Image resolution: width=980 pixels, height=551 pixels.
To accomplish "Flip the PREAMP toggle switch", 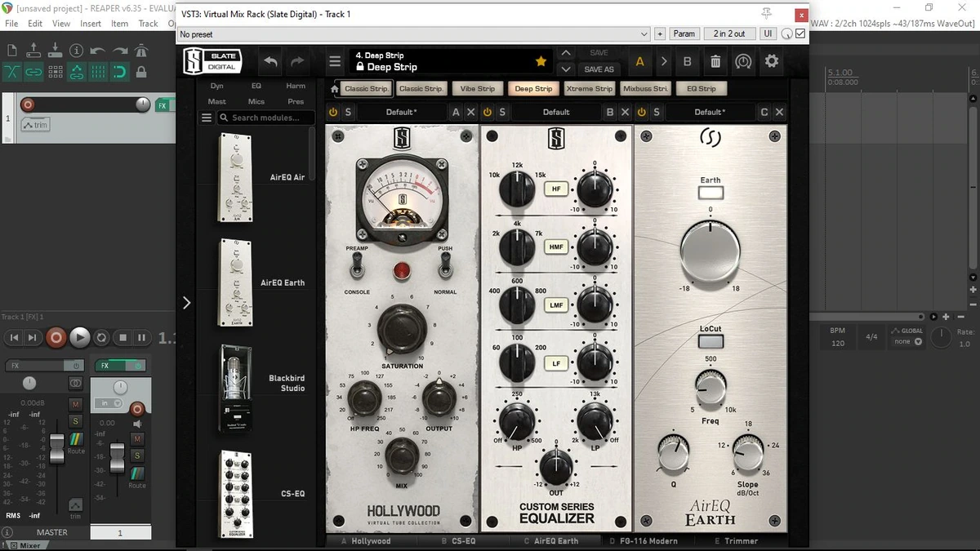I will [x=358, y=265].
